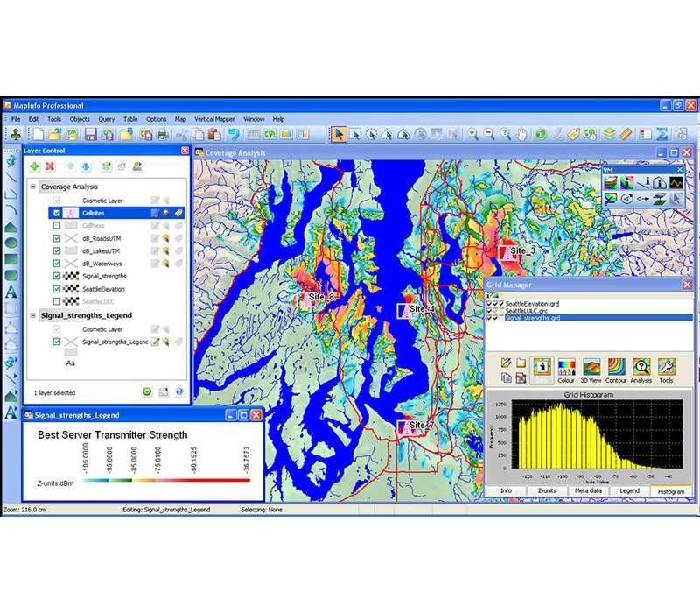
Task: Open the File menu
Action: pyautogui.click(x=16, y=119)
